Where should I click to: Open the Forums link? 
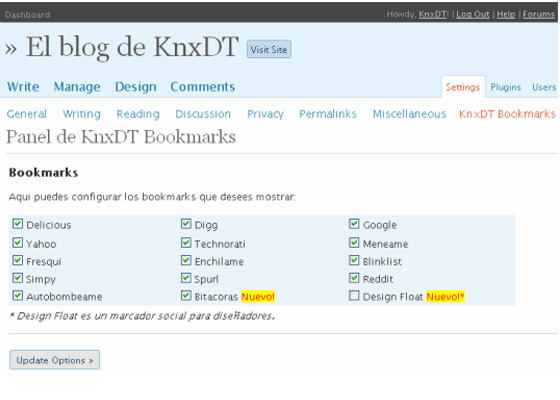[539, 14]
